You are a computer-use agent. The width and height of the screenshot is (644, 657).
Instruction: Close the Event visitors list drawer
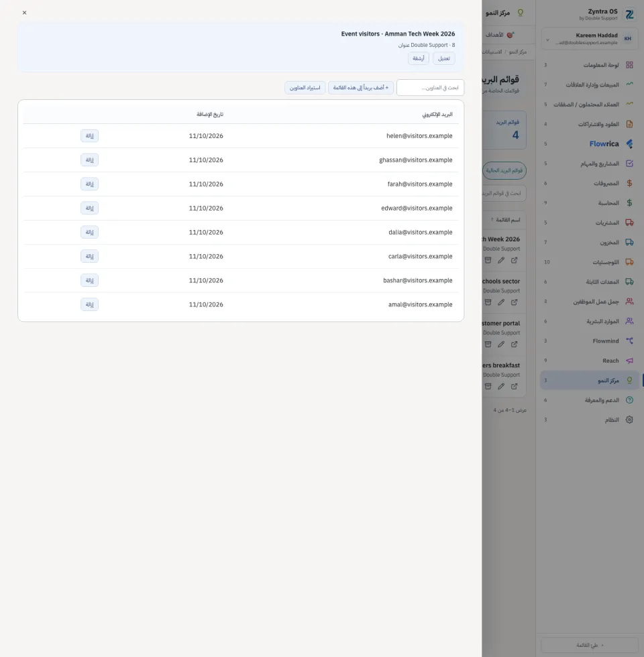[x=24, y=13]
